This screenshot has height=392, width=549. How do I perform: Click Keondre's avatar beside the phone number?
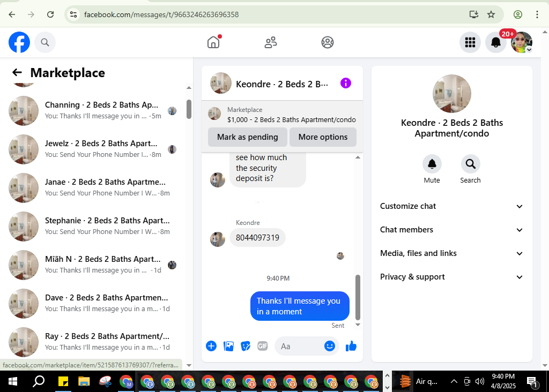tap(218, 239)
